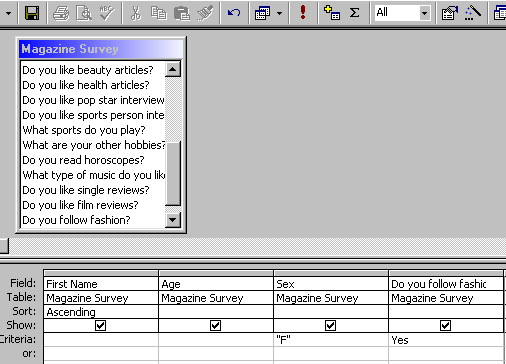Open Properties from the toolbar

click(x=450, y=13)
